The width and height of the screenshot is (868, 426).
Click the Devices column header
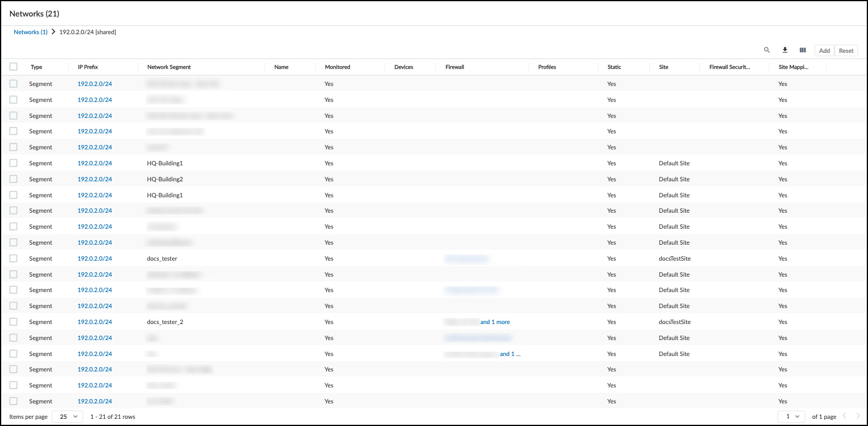tap(403, 67)
